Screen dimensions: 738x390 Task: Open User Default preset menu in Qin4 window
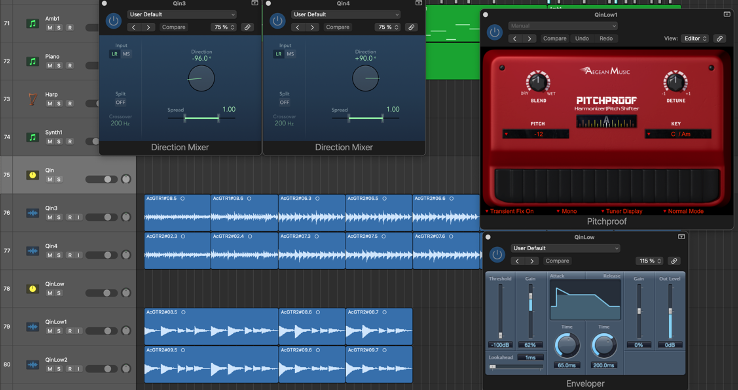click(x=345, y=14)
